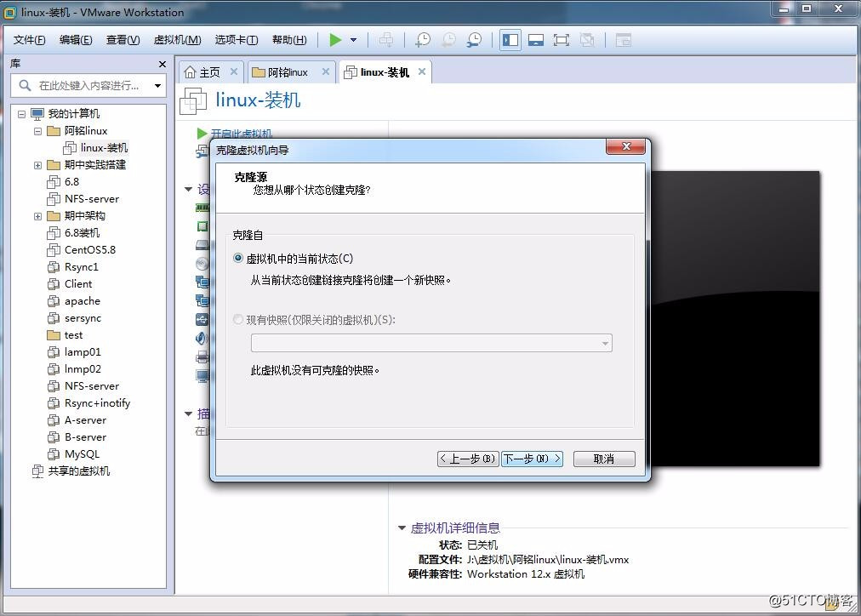Click the library search input field
861x616 pixels.
click(90, 86)
